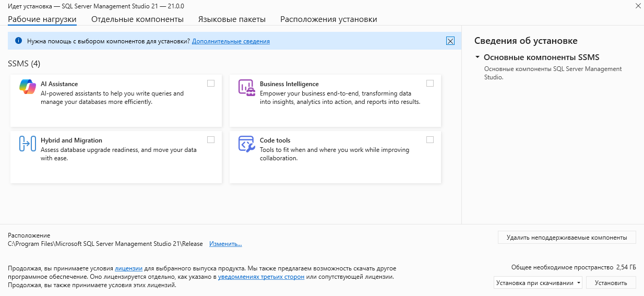This screenshot has height=296, width=644.
Task: Select the Code tools workload checkbox
Action: tap(430, 139)
